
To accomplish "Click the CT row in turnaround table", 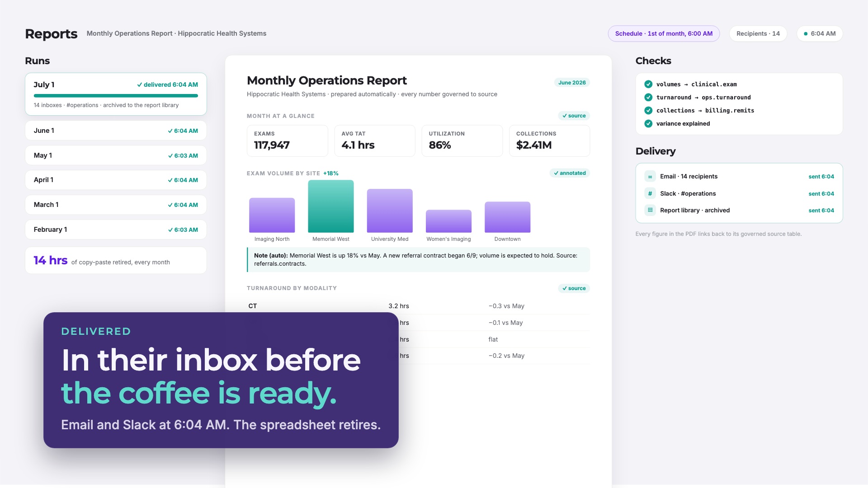I will pos(418,306).
